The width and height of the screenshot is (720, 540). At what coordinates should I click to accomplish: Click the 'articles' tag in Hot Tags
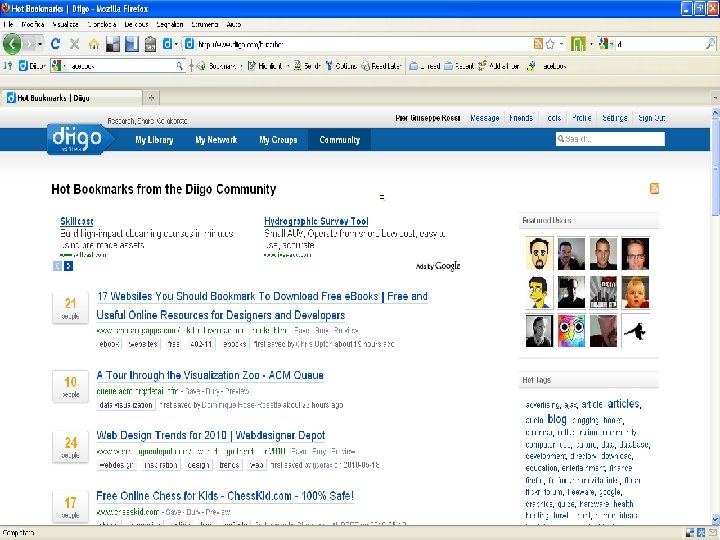pos(624,404)
